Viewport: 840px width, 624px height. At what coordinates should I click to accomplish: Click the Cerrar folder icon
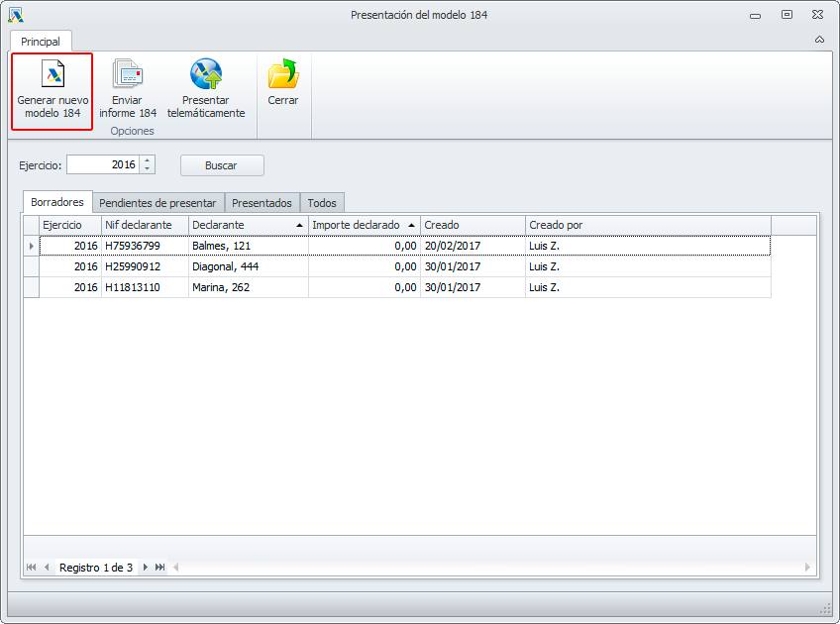tap(283, 75)
